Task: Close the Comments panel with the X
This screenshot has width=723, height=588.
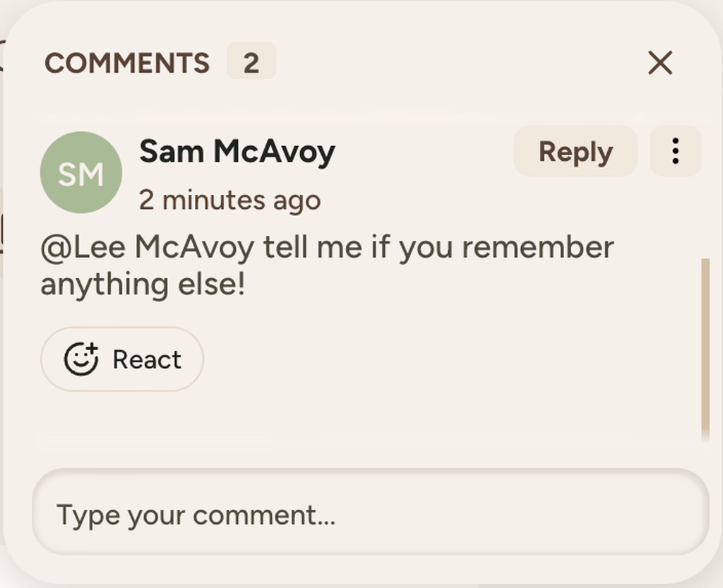Action: (x=660, y=64)
